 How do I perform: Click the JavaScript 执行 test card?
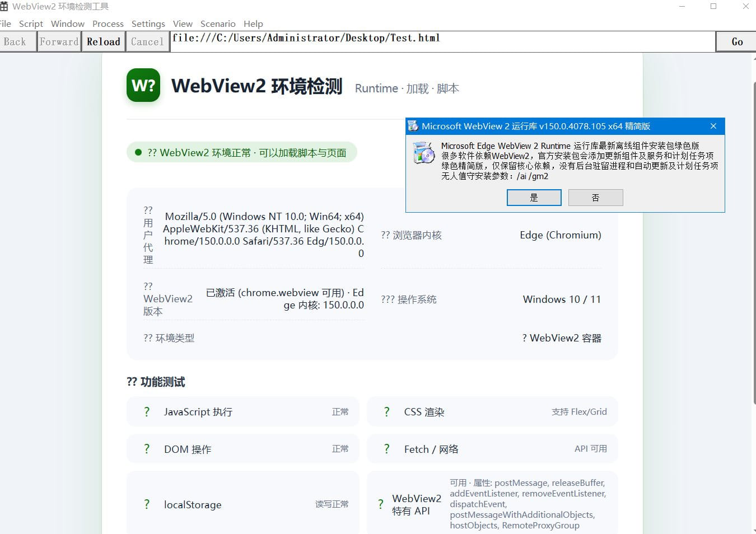(242, 412)
